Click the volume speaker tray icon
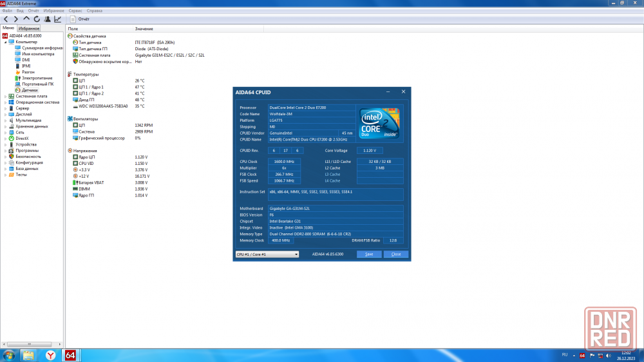Image resolution: width=644 pixels, height=362 pixels. [609, 356]
